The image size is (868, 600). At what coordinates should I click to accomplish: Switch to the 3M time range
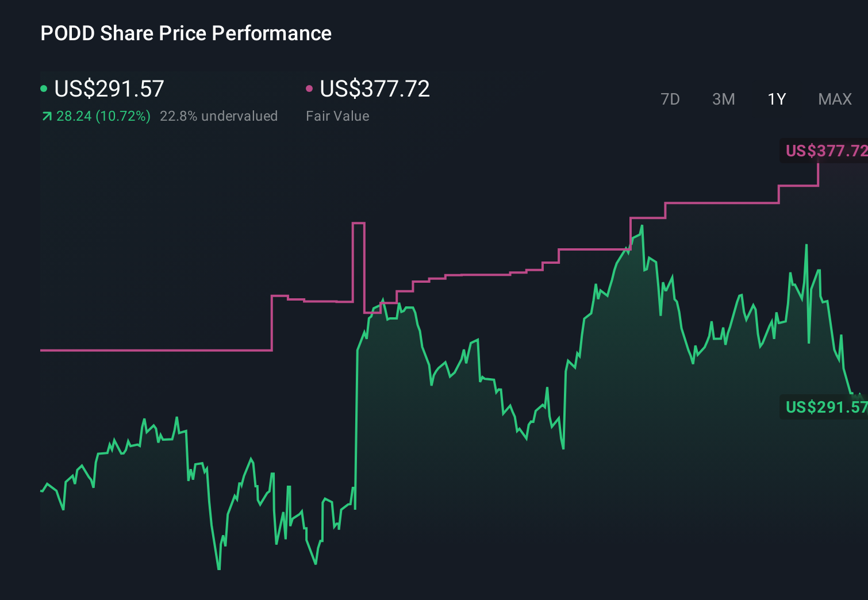[x=723, y=99]
